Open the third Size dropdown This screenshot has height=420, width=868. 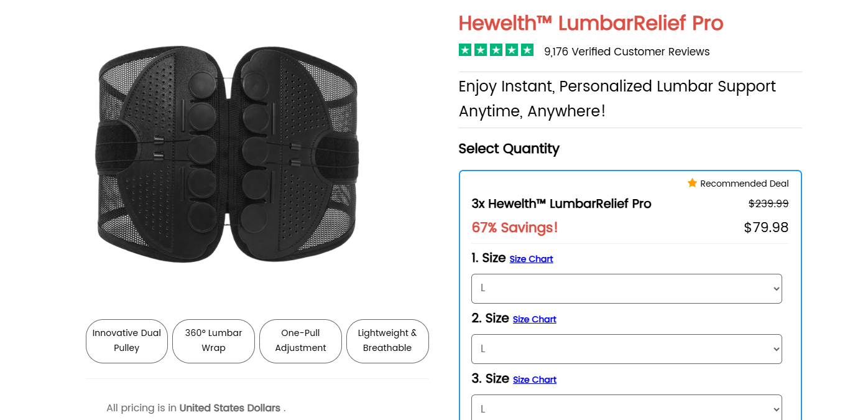pyautogui.click(x=626, y=408)
